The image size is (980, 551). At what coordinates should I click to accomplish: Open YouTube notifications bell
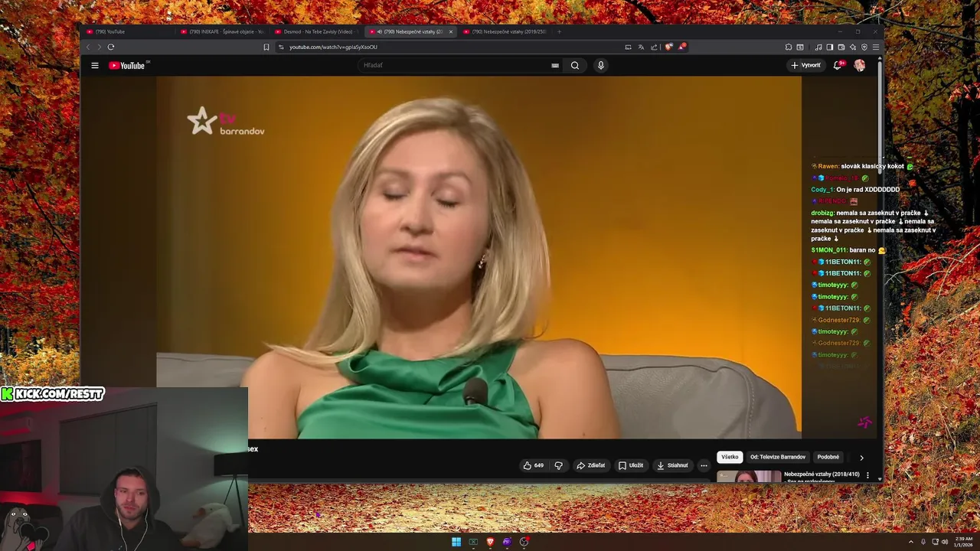coord(838,65)
